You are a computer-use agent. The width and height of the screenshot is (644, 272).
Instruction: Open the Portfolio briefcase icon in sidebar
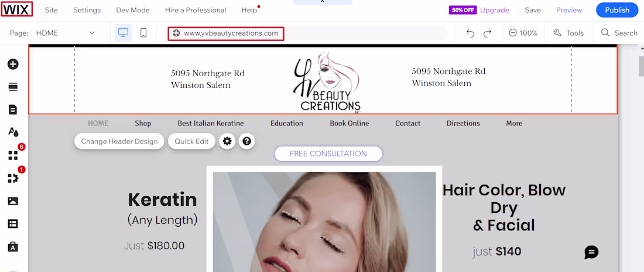(13, 246)
